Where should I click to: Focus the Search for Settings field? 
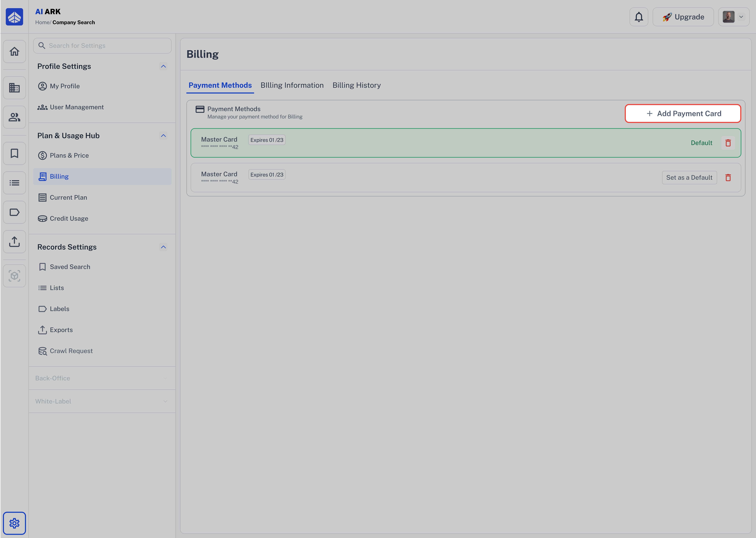(x=102, y=45)
